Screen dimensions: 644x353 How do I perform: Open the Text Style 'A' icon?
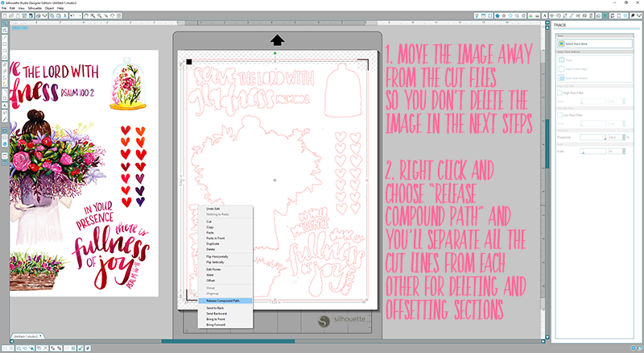coord(544,15)
